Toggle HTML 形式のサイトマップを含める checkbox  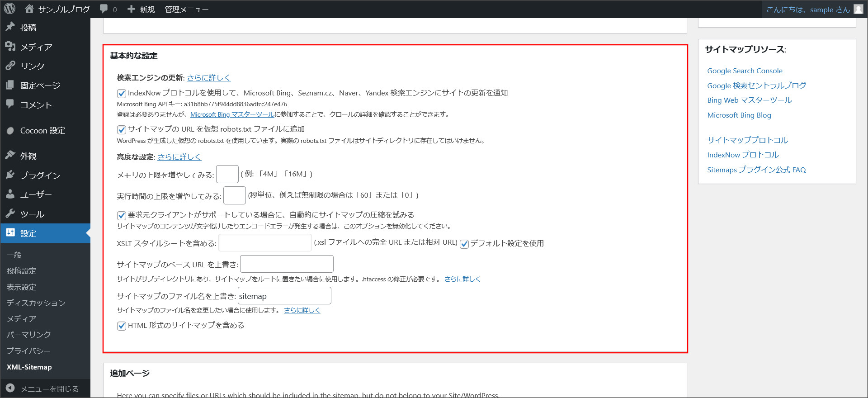click(x=121, y=326)
